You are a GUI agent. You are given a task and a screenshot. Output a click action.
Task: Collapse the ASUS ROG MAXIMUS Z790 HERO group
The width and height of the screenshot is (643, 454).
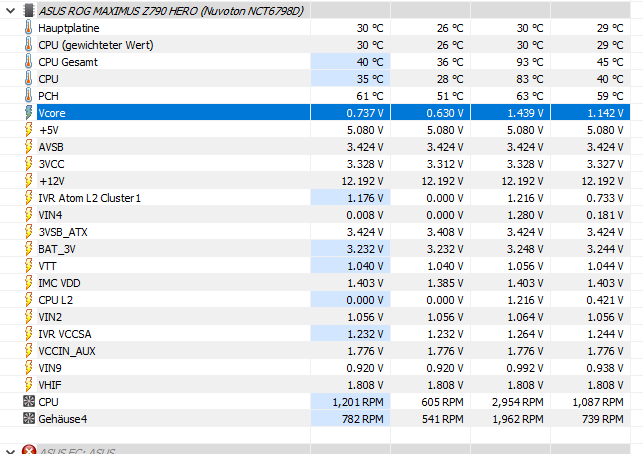pyautogui.click(x=11, y=11)
